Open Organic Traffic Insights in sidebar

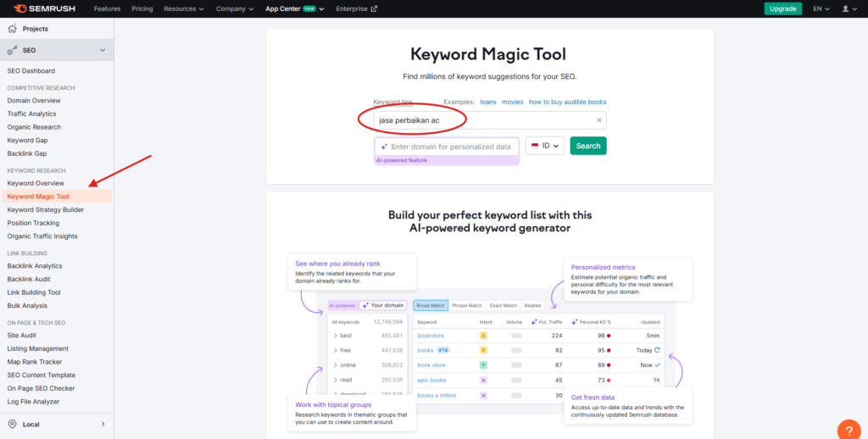[42, 236]
